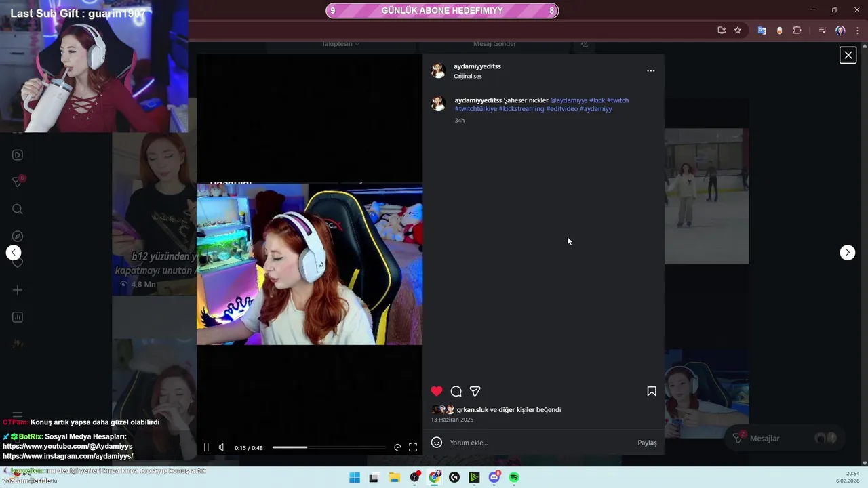Open the #aydamiyy hashtag
Screen dimensions: 868x488
[596, 108]
